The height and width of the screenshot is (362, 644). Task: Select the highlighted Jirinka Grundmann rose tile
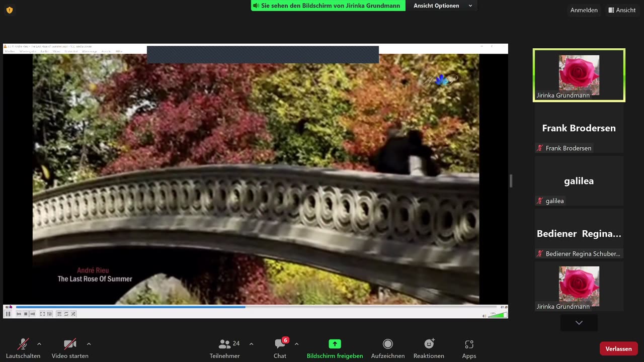579,75
